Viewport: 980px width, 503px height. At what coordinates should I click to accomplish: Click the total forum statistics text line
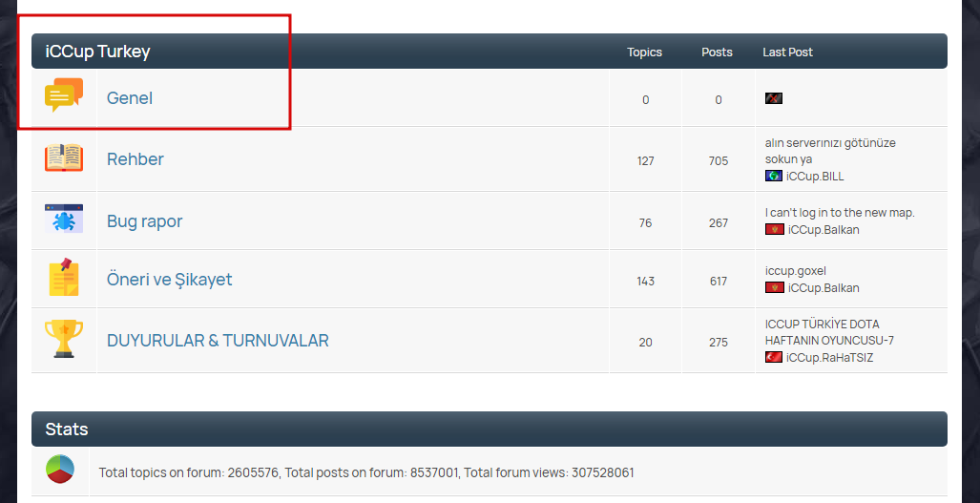(x=366, y=472)
